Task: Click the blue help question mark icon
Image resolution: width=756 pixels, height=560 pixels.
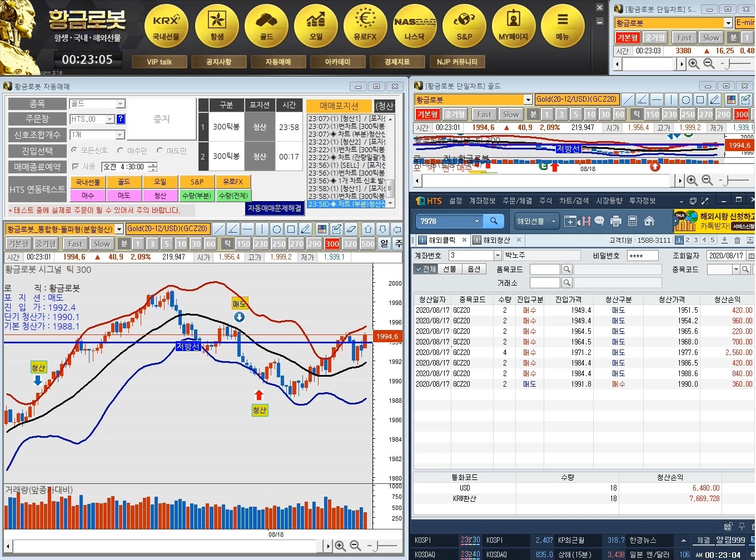Action: point(121,119)
